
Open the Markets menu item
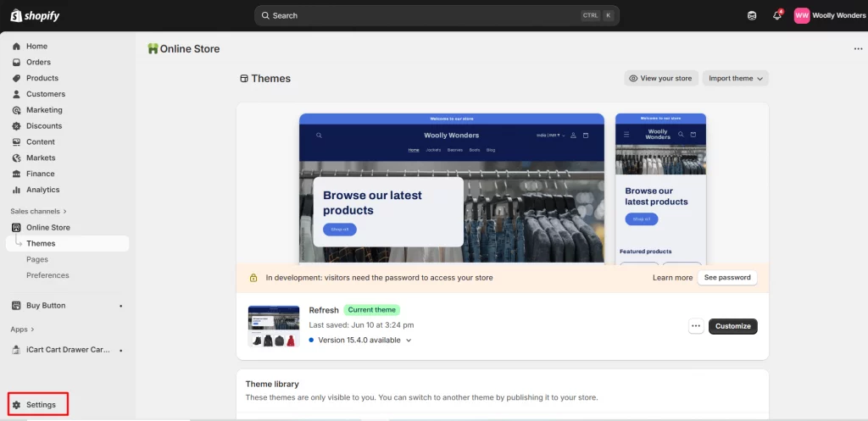tap(41, 158)
